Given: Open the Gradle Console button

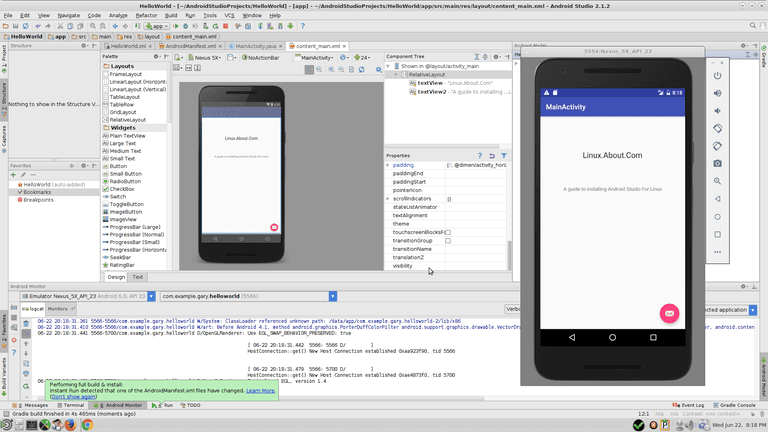Looking at the screenshot, I should [x=734, y=406].
